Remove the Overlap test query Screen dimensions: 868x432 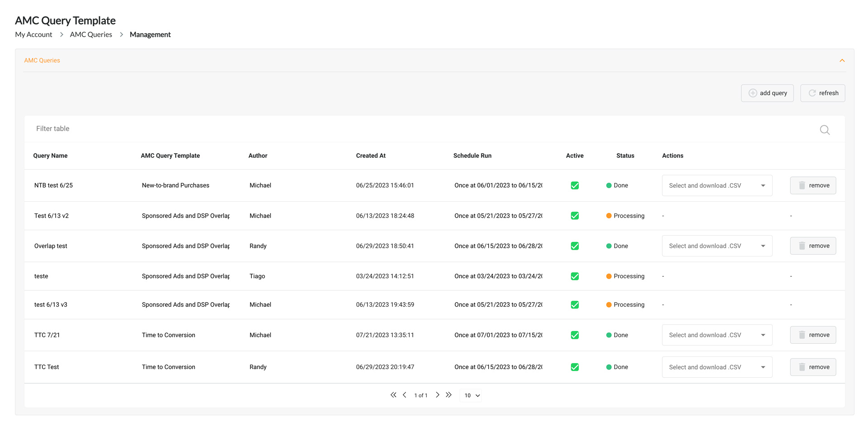click(x=813, y=246)
